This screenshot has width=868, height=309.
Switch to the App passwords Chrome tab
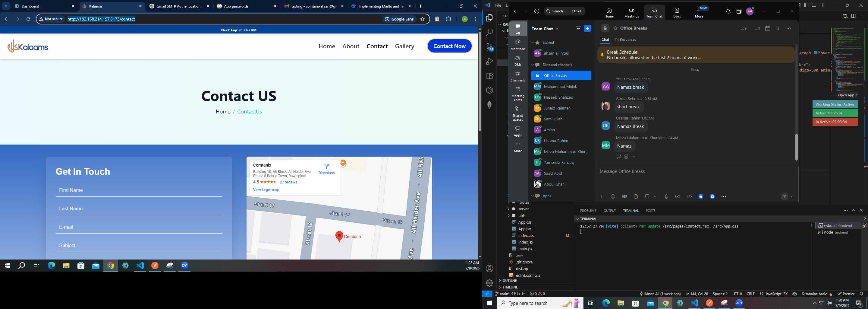pyautogui.click(x=247, y=6)
